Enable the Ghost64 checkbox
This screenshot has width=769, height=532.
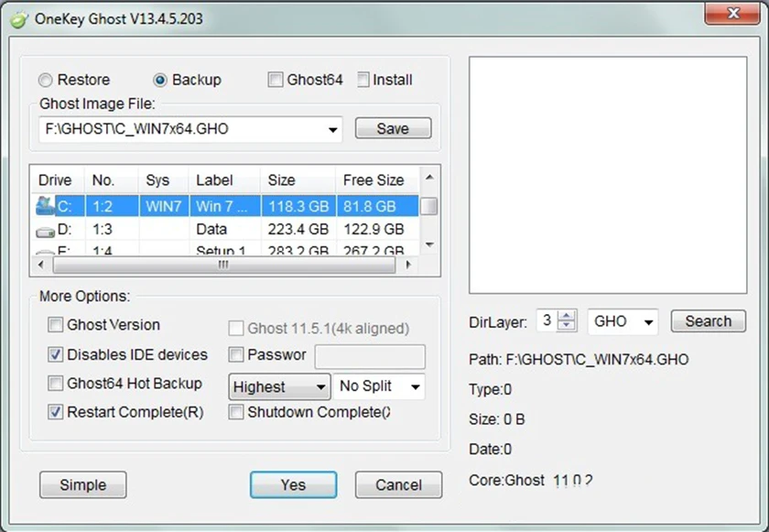pos(276,80)
